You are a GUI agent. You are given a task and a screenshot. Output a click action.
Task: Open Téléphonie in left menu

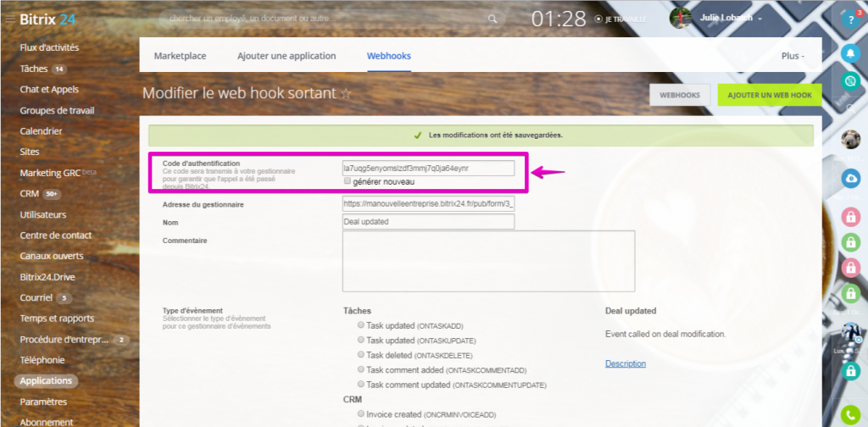[42, 360]
